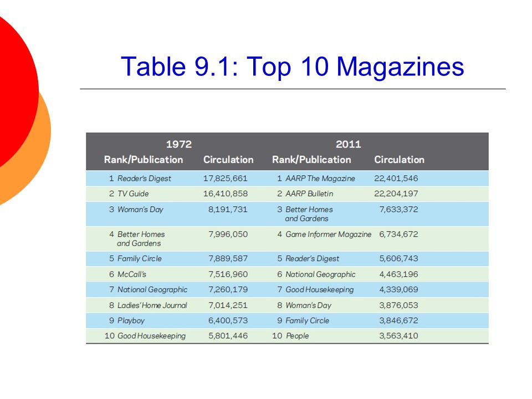Select the TV Guide row entry
Image resolution: width=532 pixels, height=399 pixels.
tap(133, 194)
